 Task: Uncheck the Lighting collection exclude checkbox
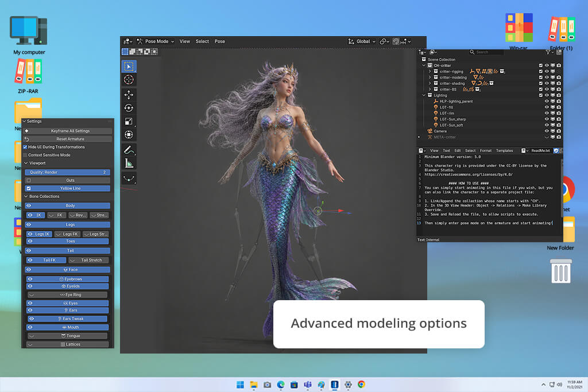click(x=541, y=95)
